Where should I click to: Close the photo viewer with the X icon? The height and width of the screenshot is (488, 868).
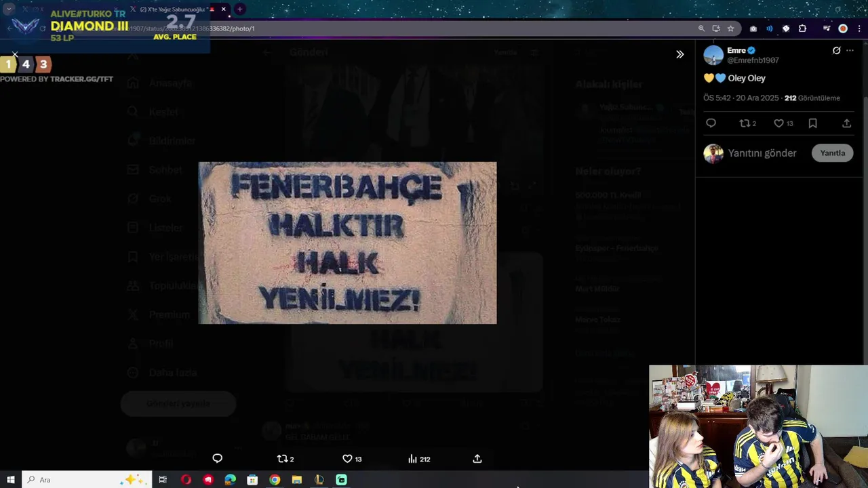click(15, 54)
